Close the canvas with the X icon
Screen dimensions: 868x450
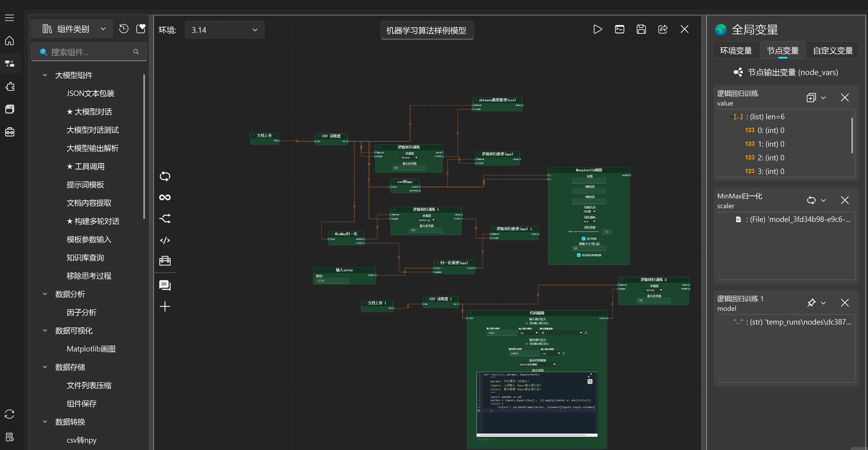pyautogui.click(x=684, y=29)
